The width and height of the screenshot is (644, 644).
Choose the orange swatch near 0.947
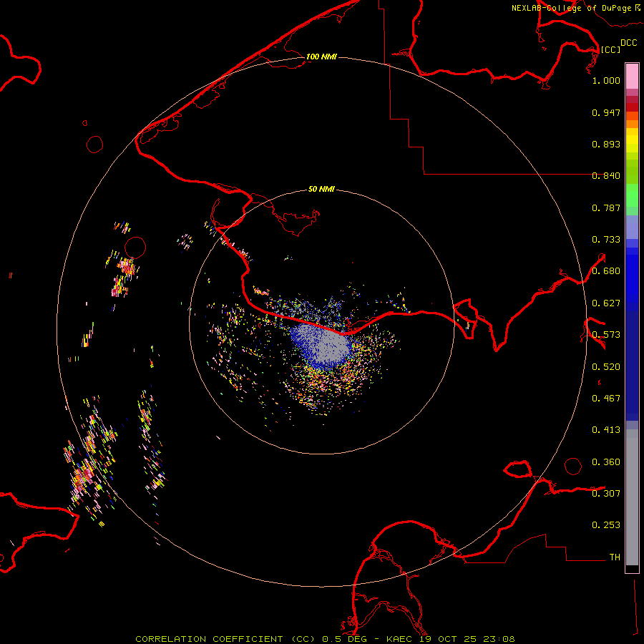(x=632, y=117)
